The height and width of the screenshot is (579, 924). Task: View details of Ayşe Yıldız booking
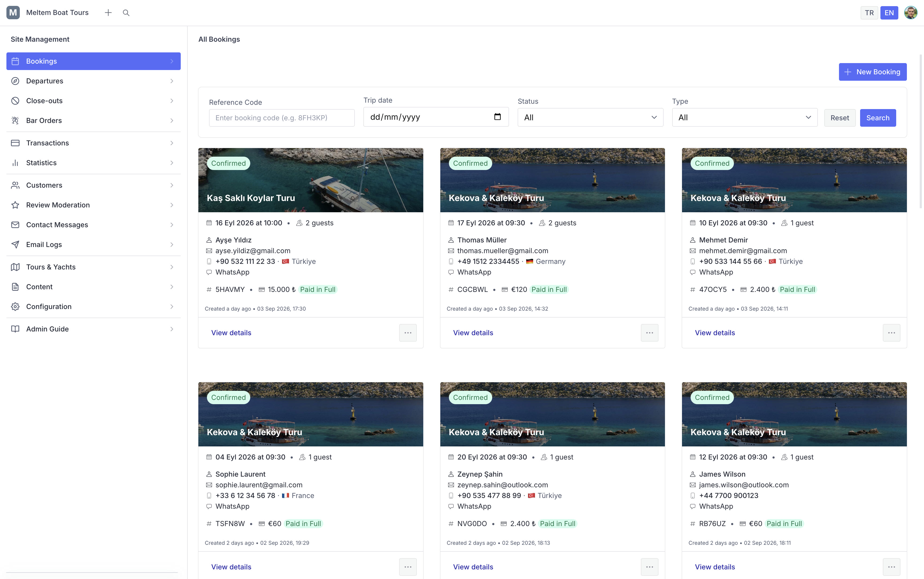pyautogui.click(x=231, y=333)
